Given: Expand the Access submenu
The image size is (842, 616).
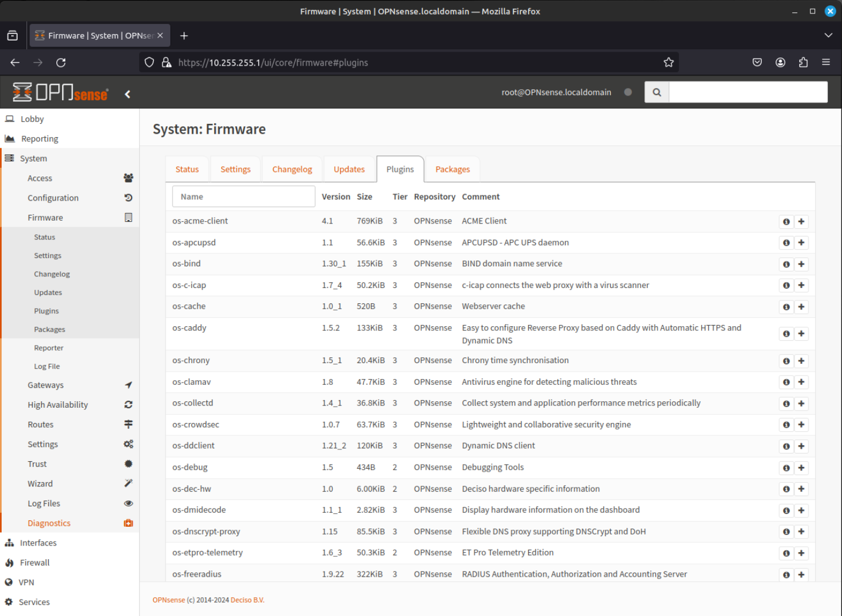Looking at the screenshot, I should [x=70, y=178].
